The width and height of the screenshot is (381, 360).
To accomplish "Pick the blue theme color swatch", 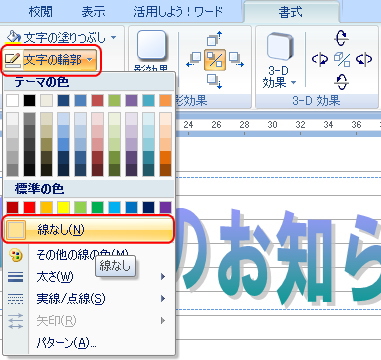I will click(x=80, y=100).
